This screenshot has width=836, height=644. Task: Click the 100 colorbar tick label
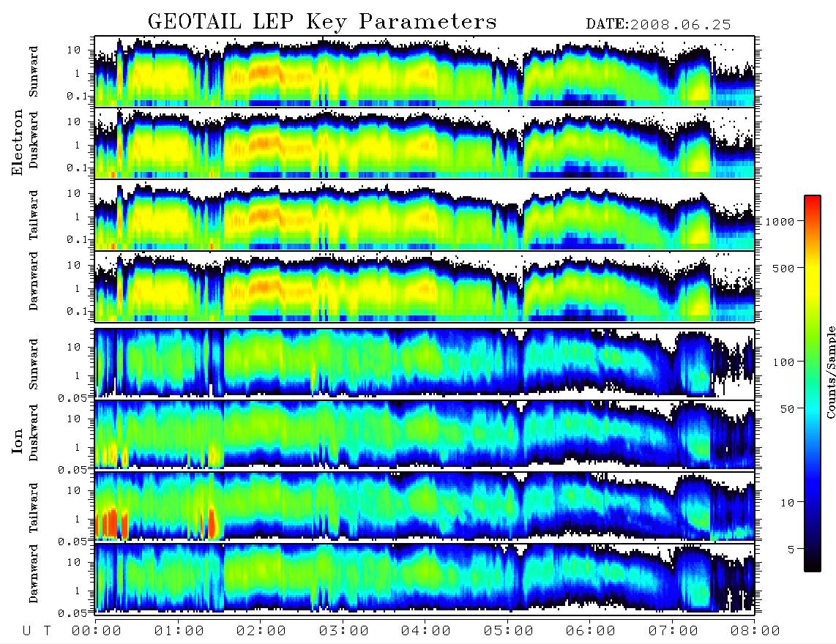coord(783,362)
